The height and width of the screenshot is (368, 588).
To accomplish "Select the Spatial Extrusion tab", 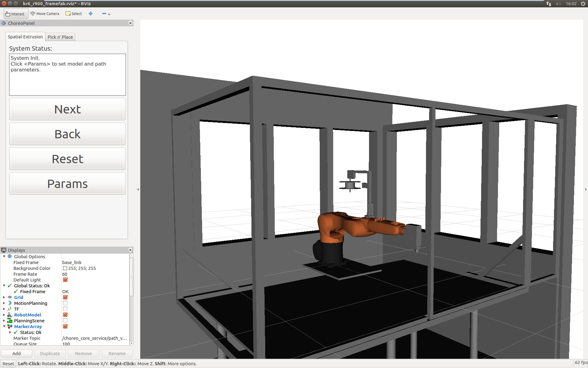I will point(25,37).
